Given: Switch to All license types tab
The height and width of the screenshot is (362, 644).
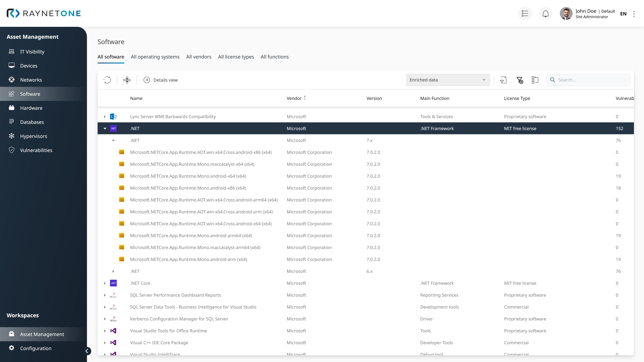Looking at the screenshot, I should pos(236,57).
